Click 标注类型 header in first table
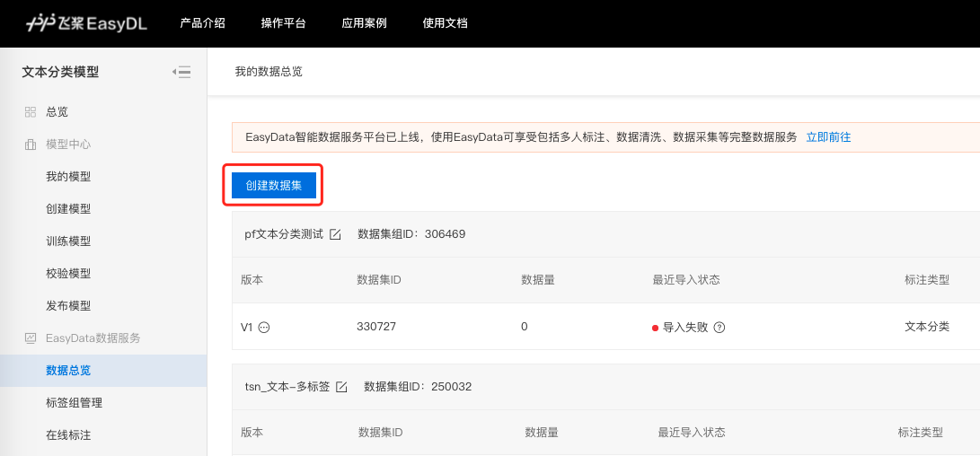Screen dimensions: 980x456 (x=927, y=280)
